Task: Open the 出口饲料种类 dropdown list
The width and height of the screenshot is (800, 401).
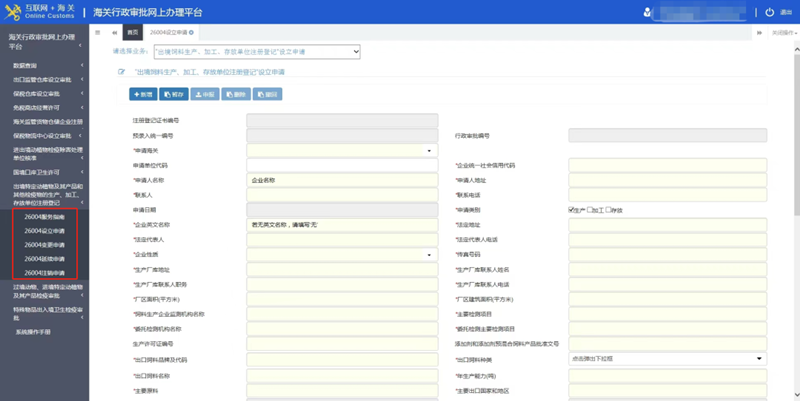Action: [667, 359]
